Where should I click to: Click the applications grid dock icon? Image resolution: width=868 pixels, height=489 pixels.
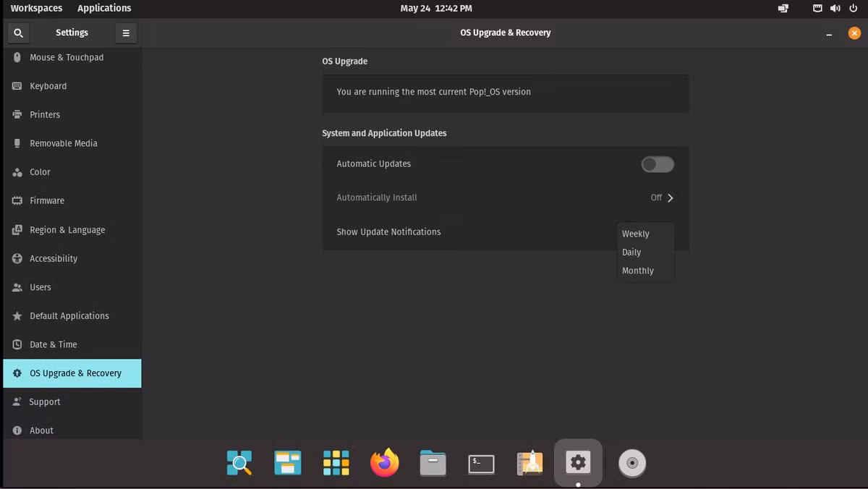click(336, 463)
